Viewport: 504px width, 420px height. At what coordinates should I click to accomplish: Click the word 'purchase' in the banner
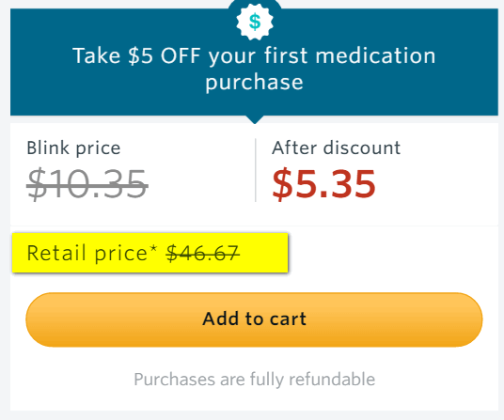254,83
